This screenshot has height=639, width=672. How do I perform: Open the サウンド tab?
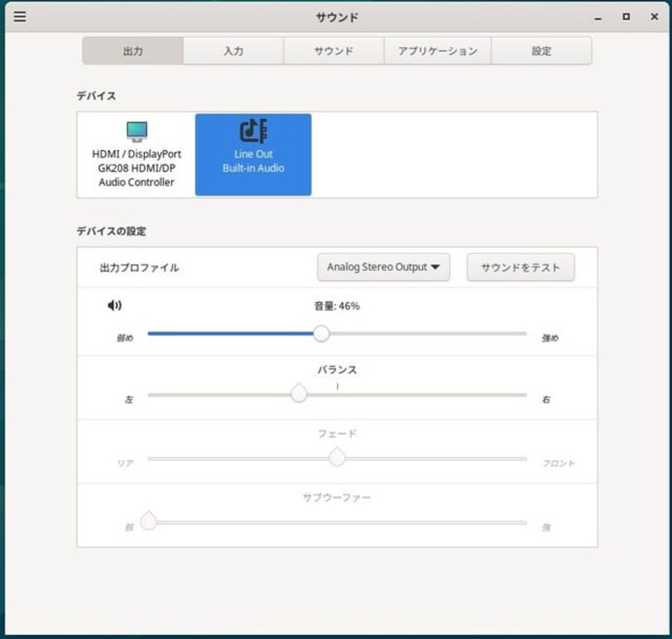[334, 51]
